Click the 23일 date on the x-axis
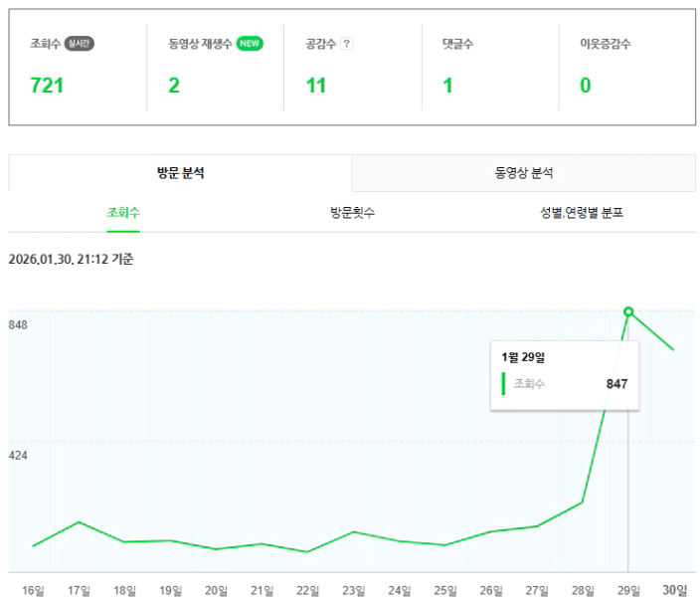Viewport: 700px width, 603px height. pos(354,590)
